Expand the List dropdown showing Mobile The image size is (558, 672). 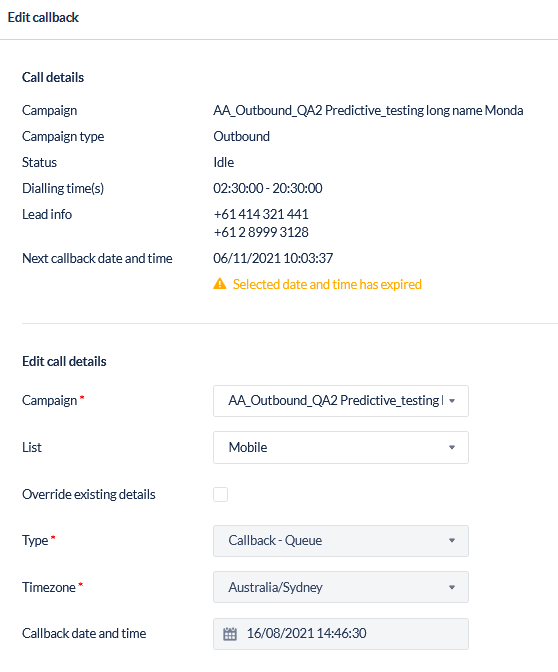click(x=341, y=447)
